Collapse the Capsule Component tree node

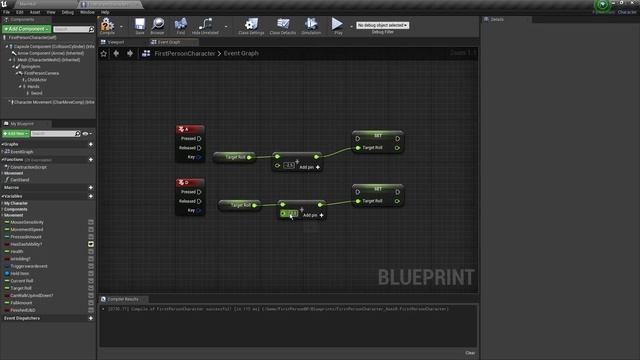[x=7, y=47]
